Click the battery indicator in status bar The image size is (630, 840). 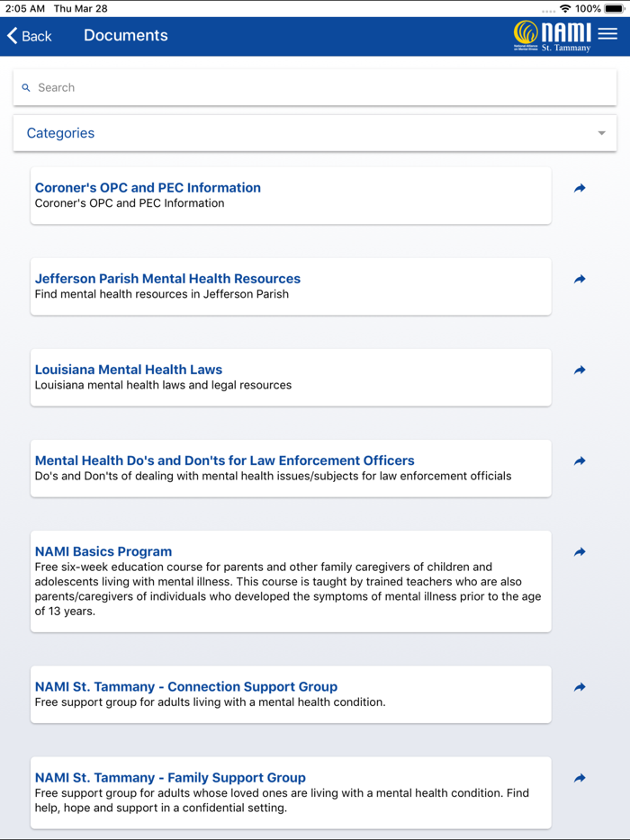click(x=616, y=9)
